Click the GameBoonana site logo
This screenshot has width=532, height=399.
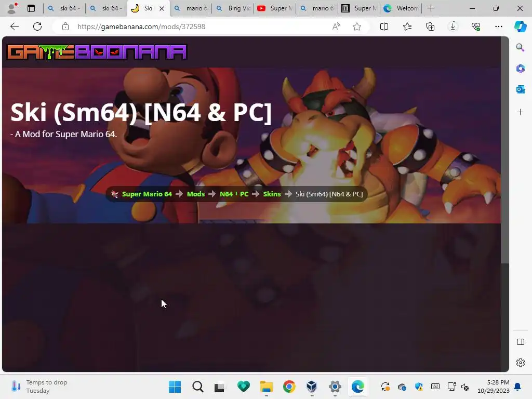[97, 52]
